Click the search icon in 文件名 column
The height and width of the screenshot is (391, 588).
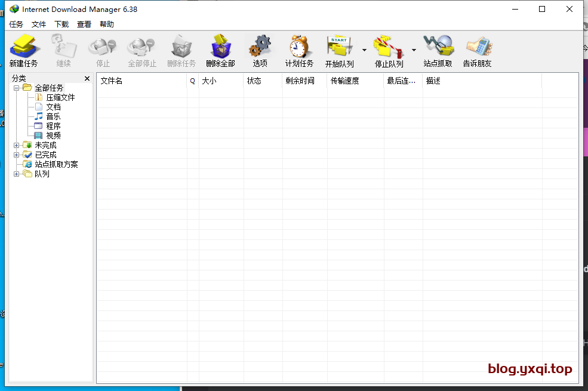point(192,81)
